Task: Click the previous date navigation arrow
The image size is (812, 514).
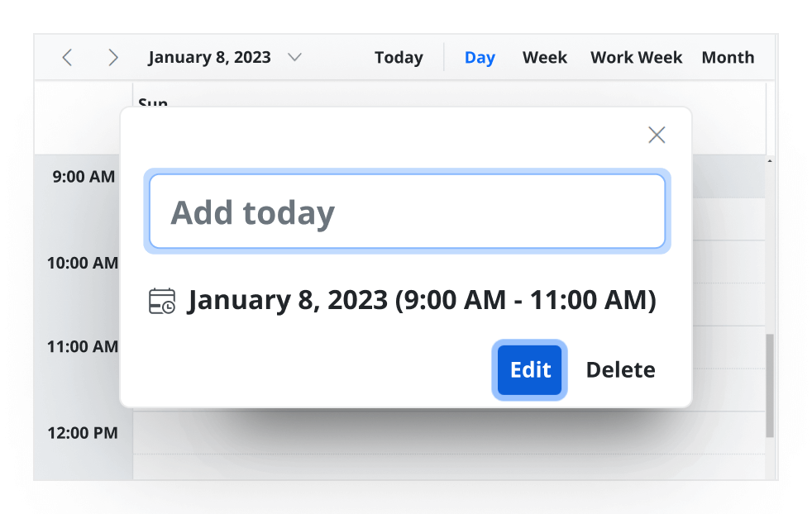Action: [x=66, y=57]
